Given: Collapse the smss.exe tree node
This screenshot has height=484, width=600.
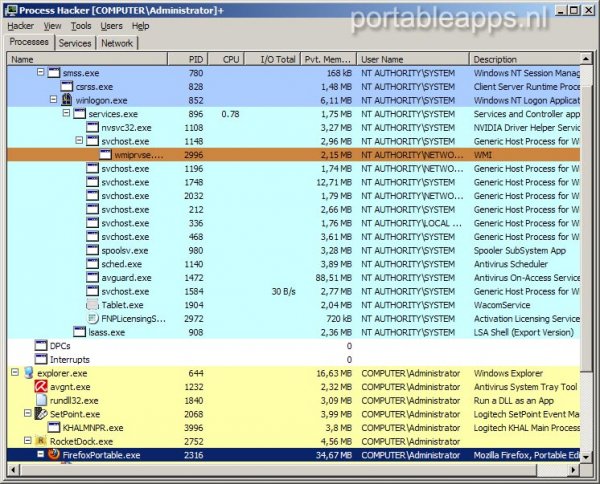Looking at the screenshot, I should [41, 72].
